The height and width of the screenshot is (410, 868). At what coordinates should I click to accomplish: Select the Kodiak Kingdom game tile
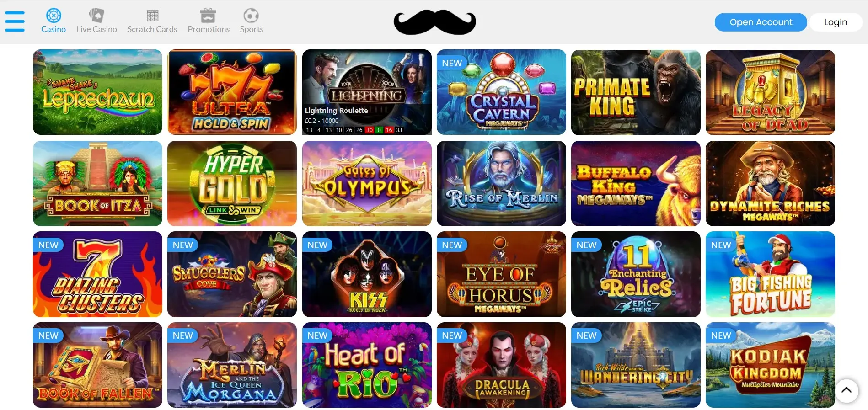tap(770, 365)
